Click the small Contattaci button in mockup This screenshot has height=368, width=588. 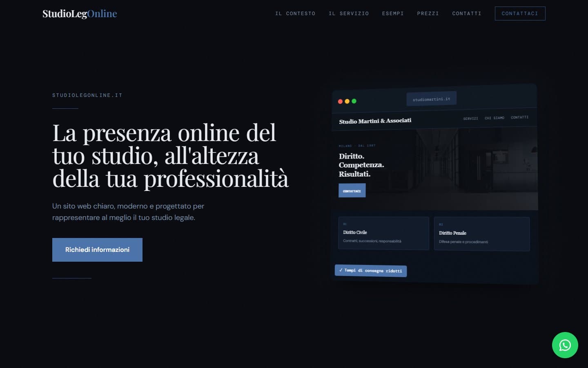(x=352, y=191)
